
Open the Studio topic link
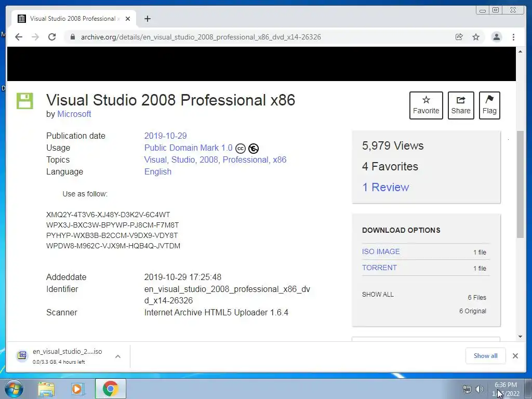tap(183, 160)
